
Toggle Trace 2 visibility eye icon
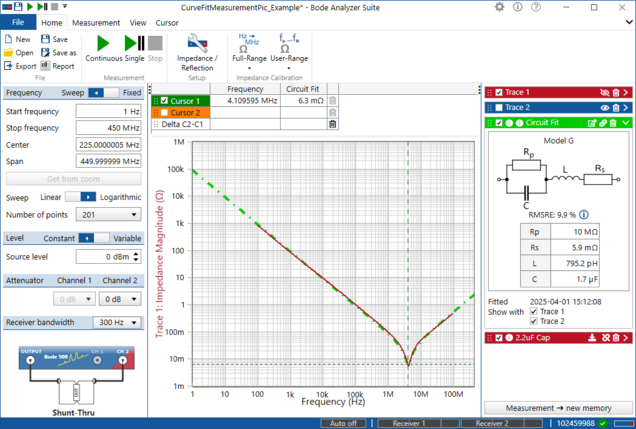click(x=604, y=108)
